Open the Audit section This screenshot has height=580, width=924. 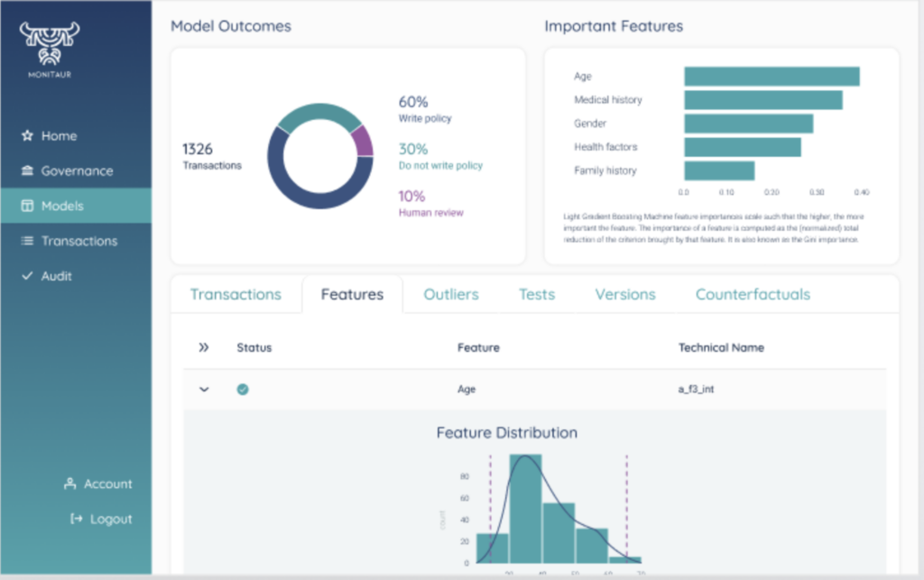(x=57, y=276)
